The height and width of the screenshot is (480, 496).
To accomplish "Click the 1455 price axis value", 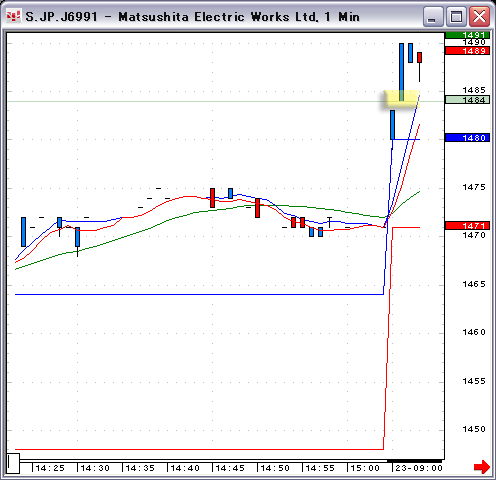I will tap(474, 381).
